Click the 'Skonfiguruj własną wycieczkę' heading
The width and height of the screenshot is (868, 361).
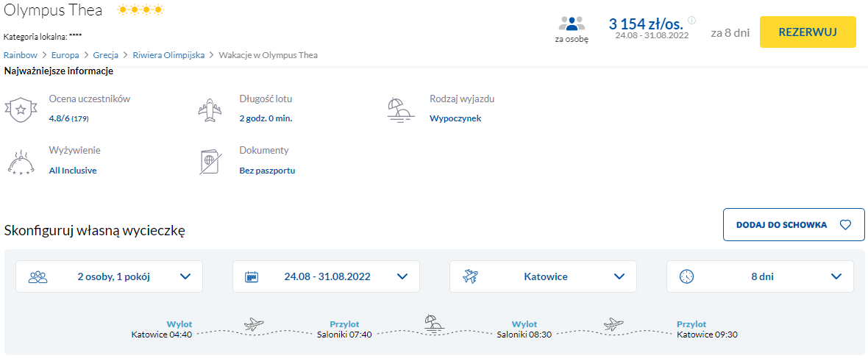click(94, 230)
